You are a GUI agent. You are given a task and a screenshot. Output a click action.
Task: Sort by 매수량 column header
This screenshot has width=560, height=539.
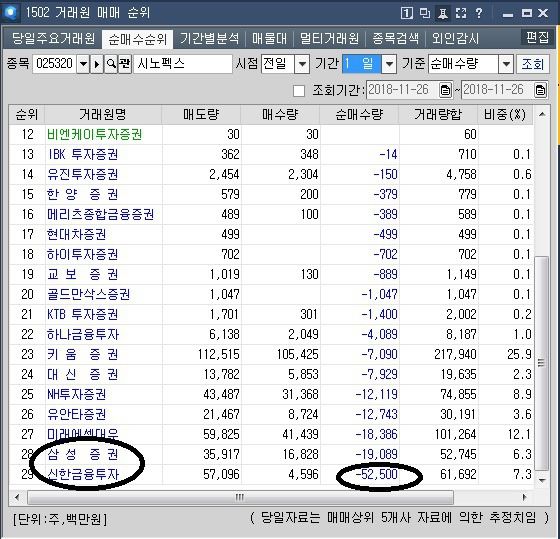(x=280, y=115)
